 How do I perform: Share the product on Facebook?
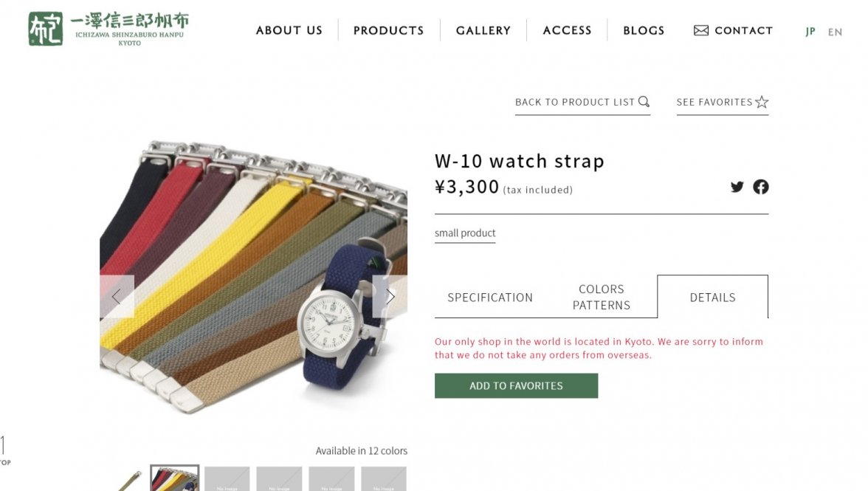(761, 187)
